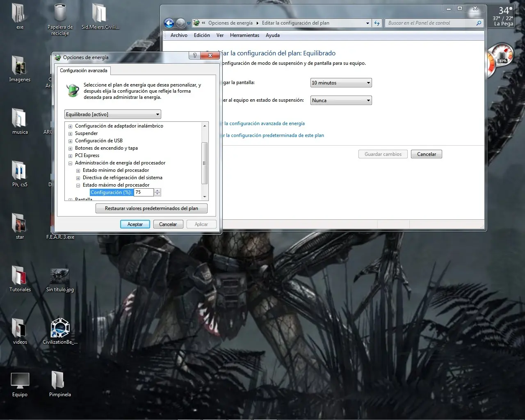Open the Equipo desktop icon
The image size is (525, 420).
20,385
